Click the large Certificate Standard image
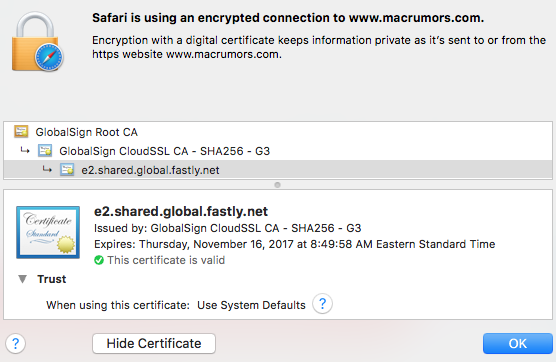The image size is (556, 362). [48, 232]
